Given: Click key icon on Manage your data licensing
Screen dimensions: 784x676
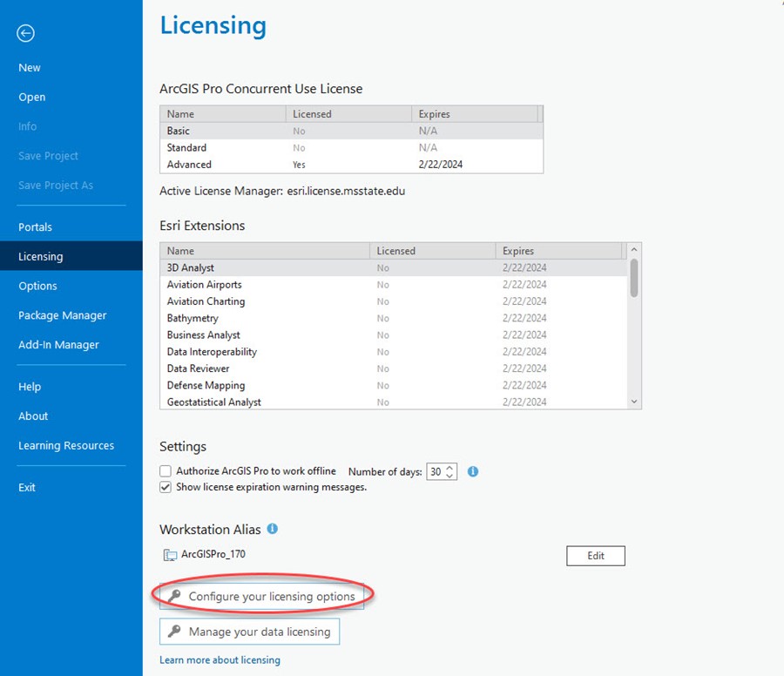Looking at the screenshot, I should [174, 631].
